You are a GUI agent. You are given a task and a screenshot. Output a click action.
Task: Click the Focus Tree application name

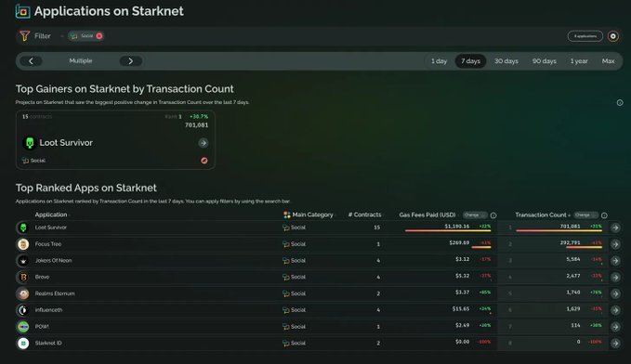tap(48, 243)
